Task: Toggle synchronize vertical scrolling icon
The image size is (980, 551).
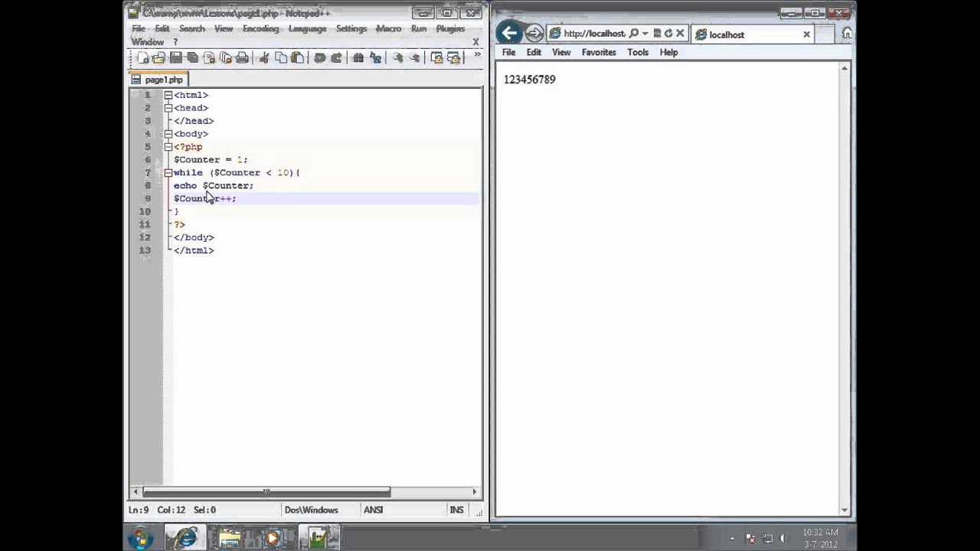Action: click(x=437, y=58)
